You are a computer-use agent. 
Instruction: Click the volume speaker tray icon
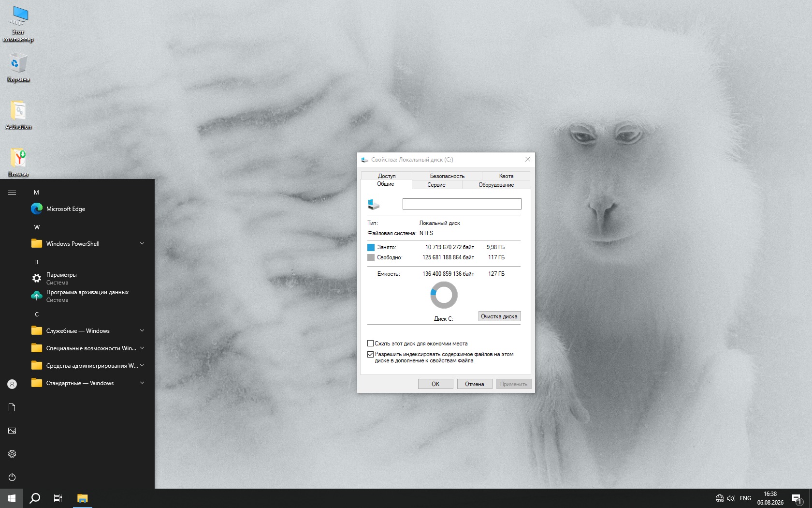(x=731, y=498)
